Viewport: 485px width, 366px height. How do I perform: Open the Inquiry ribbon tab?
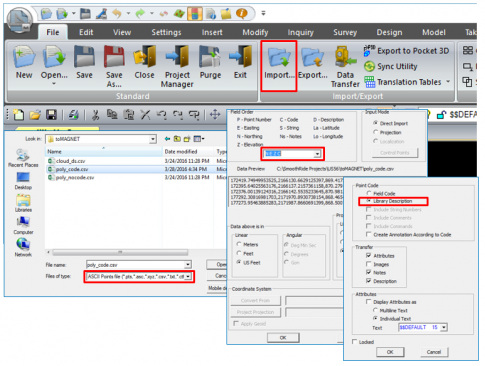pyautogui.click(x=301, y=32)
